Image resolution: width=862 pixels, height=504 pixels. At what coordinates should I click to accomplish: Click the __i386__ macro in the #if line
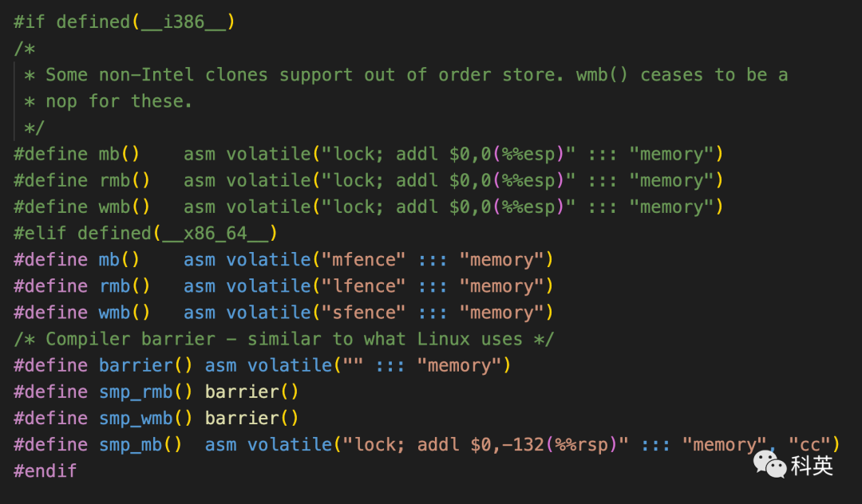[x=184, y=22]
